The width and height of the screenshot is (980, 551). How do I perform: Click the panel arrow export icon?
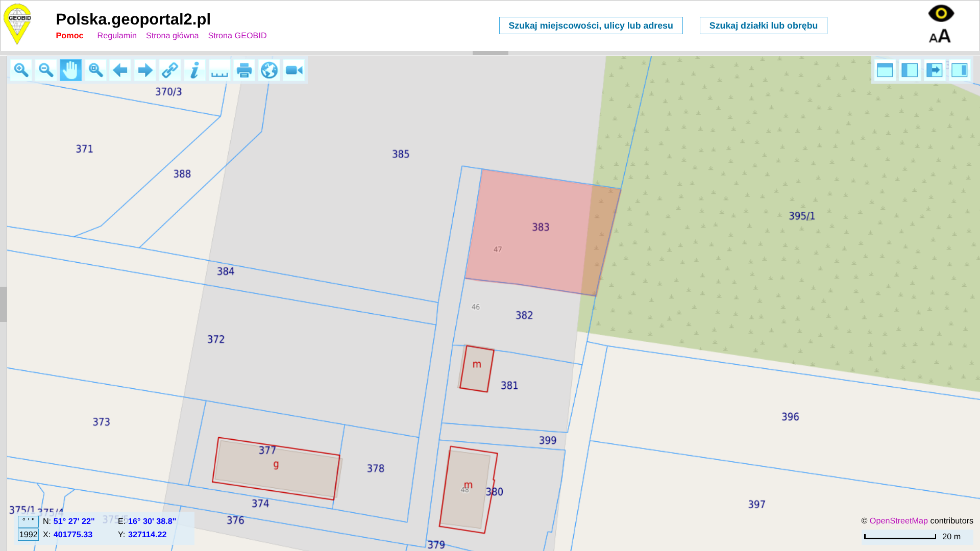click(935, 70)
